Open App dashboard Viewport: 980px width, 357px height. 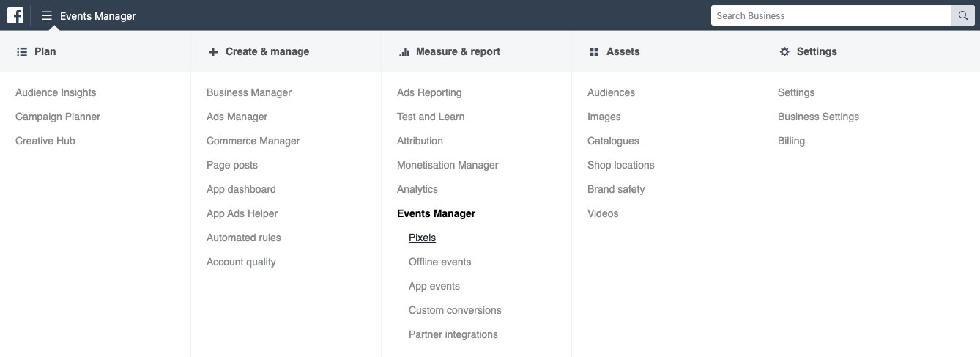(241, 189)
